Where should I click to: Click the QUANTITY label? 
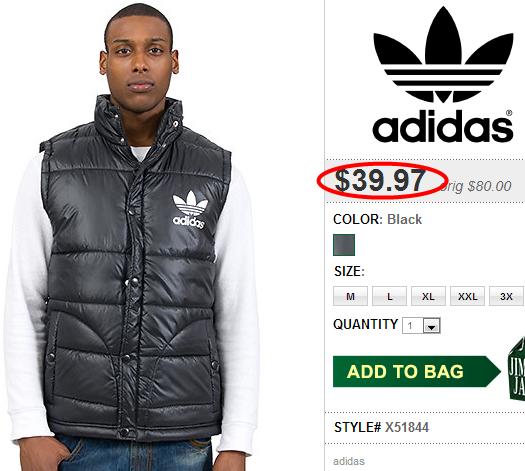[365, 324]
